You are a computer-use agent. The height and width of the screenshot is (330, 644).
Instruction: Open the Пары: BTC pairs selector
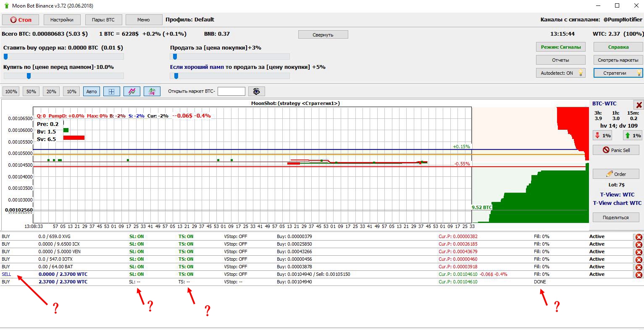point(103,20)
